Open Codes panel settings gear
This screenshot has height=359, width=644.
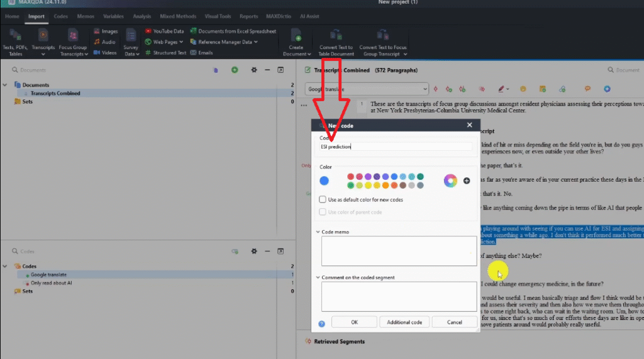(x=254, y=251)
